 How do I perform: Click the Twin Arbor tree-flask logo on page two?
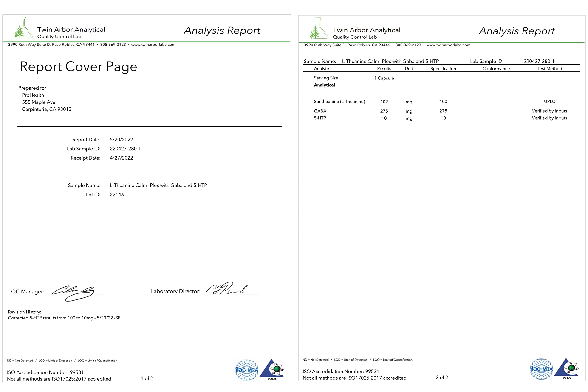(319, 29)
